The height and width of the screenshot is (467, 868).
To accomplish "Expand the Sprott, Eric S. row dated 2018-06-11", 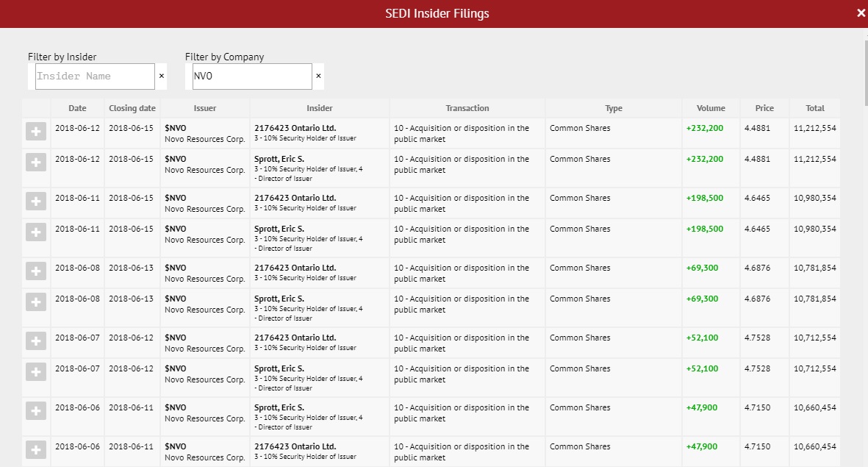I will [x=36, y=232].
